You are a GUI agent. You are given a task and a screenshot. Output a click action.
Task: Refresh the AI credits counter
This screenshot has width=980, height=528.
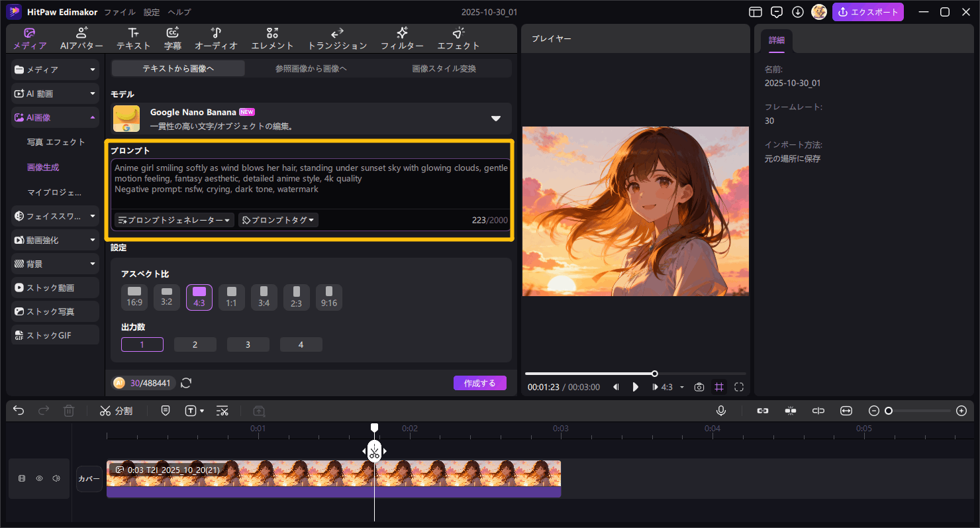click(186, 383)
